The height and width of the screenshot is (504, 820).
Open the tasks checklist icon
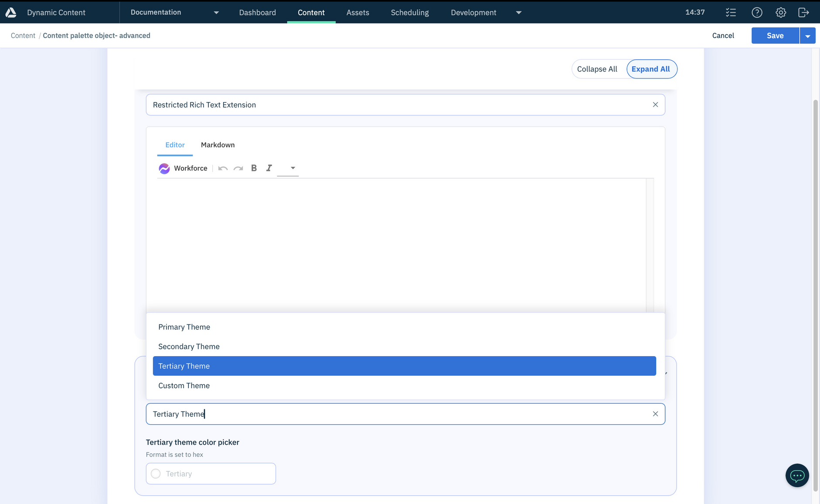731,13
